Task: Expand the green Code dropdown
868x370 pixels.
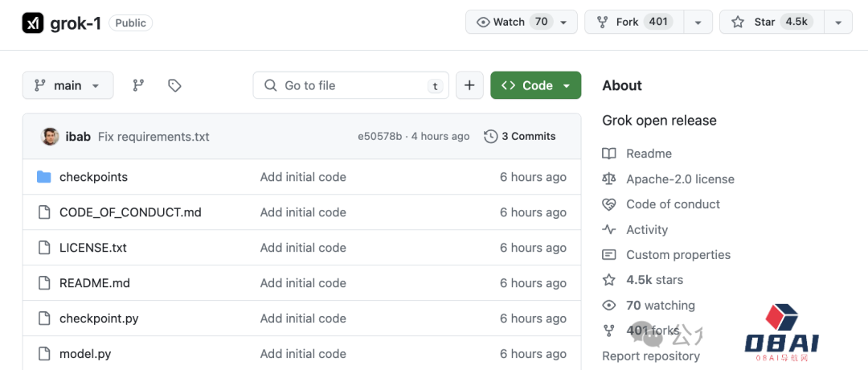Action: coord(535,85)
